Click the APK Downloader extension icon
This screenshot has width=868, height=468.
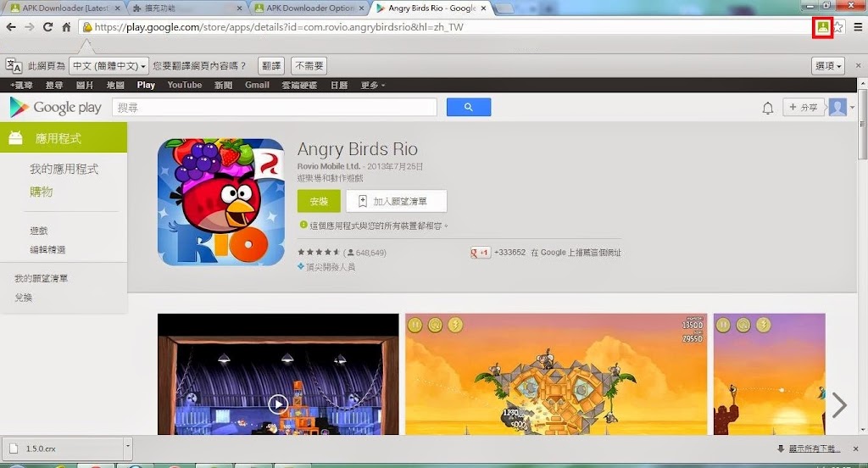[822, 27]
